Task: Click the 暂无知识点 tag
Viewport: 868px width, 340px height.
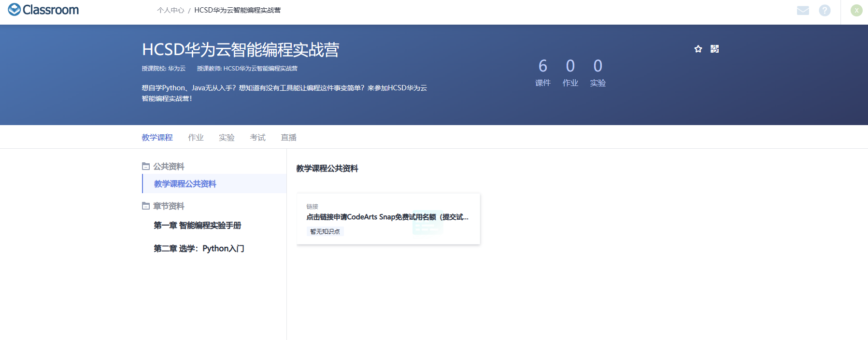Action: coord(325,231)
